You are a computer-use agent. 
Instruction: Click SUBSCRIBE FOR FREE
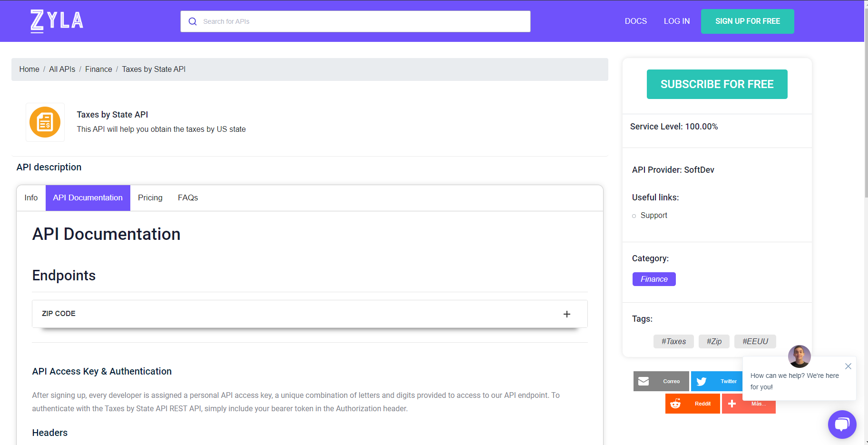tap(717, 84)
